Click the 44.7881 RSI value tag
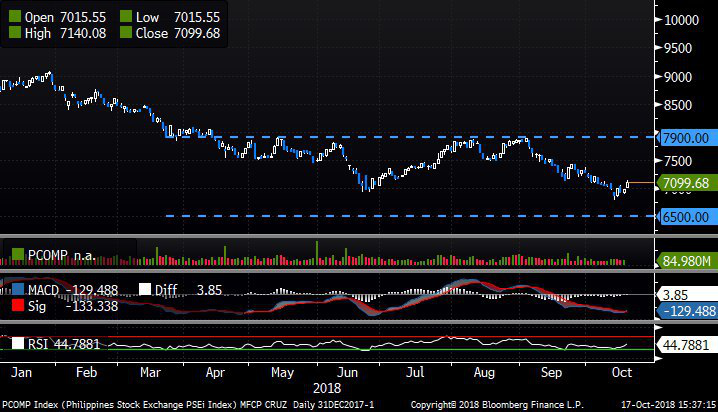 pos(684,345)
